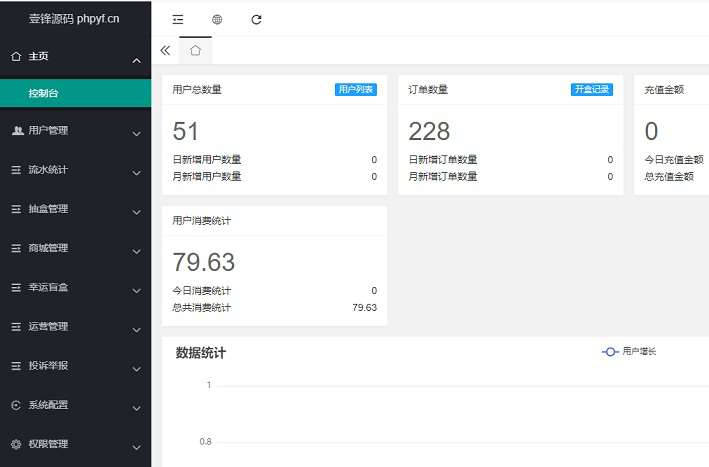Click the 主页 house icon in sidebar
Image resolution: width=709 pixels, height=467 pixels.
[x=16, y=57]
